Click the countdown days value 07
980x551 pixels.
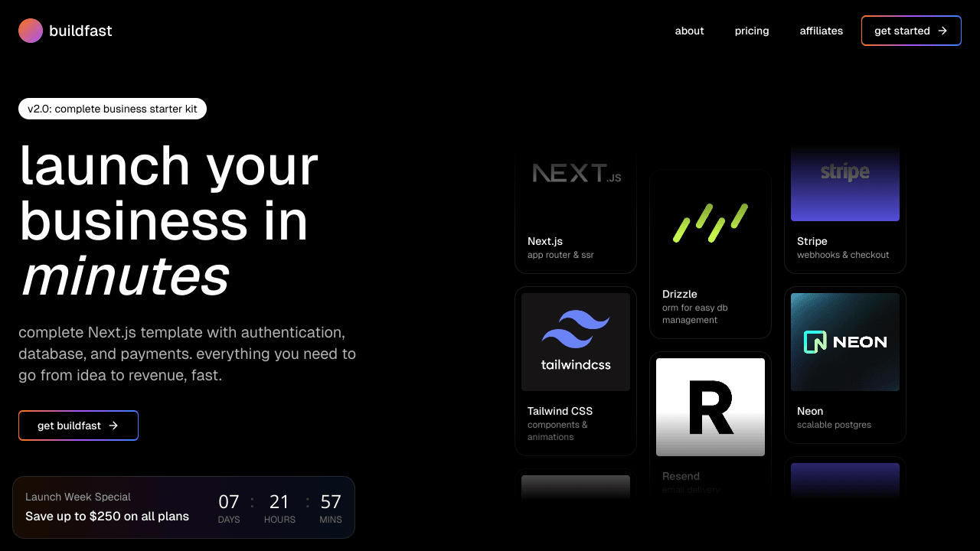(x=229, y=502)
